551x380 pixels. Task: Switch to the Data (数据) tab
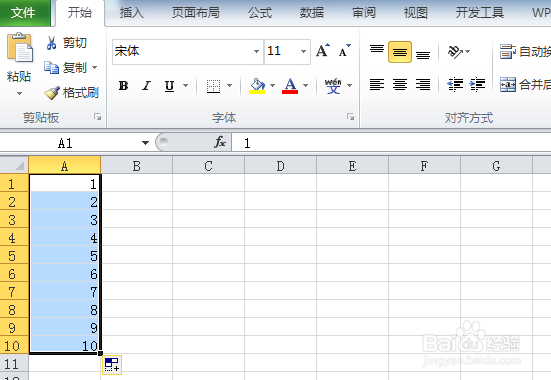312,13
